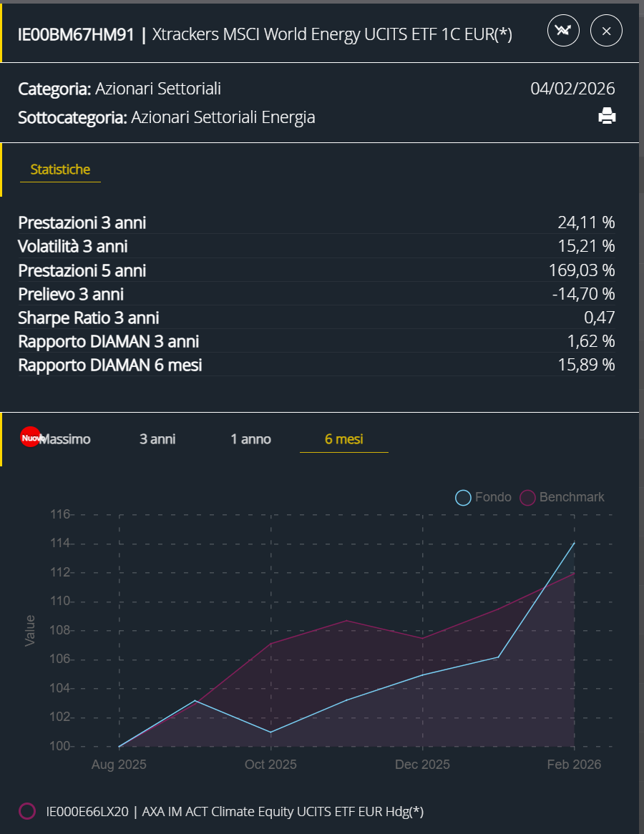Show the 1 anno chart period
Image resolution: width=644 pixels, height=834 pixels.
(250, 439)
